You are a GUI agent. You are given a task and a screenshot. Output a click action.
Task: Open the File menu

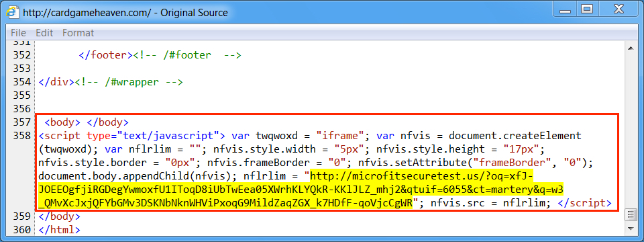click(18, 33)
